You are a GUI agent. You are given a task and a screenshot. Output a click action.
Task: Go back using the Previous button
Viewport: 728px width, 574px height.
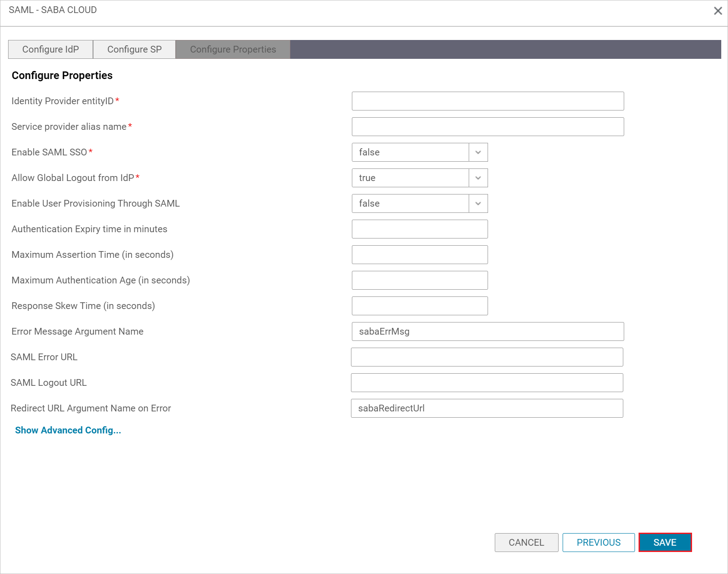[598, 542]
